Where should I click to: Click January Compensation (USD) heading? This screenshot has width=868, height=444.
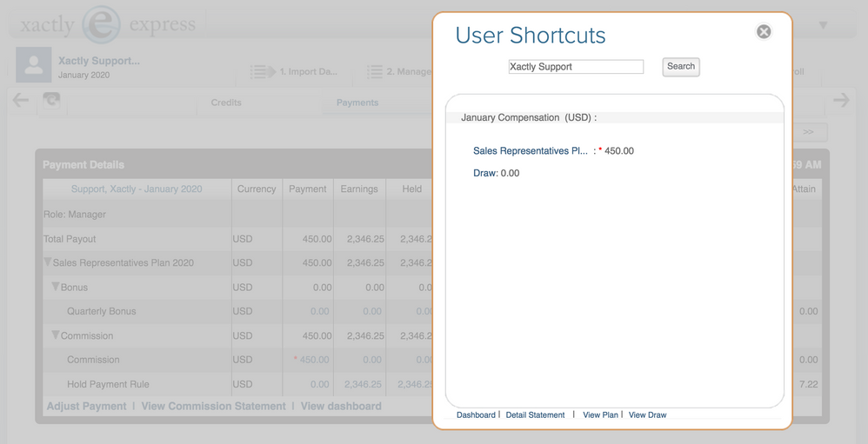tap(529, 117)
